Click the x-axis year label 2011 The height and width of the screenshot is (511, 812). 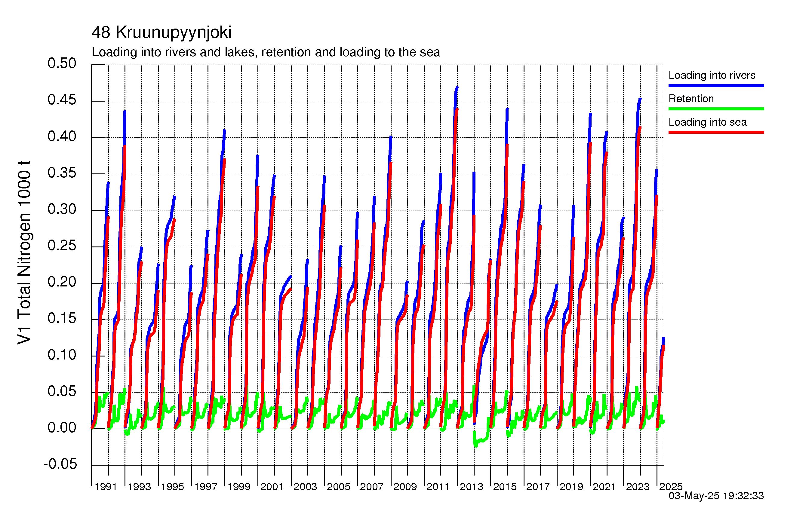[438, 487]
